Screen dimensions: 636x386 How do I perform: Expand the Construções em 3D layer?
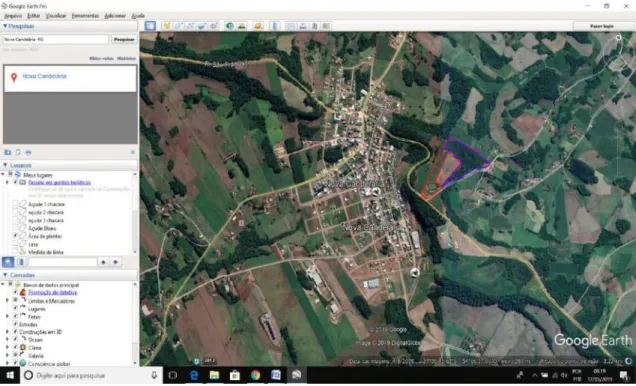7,332
